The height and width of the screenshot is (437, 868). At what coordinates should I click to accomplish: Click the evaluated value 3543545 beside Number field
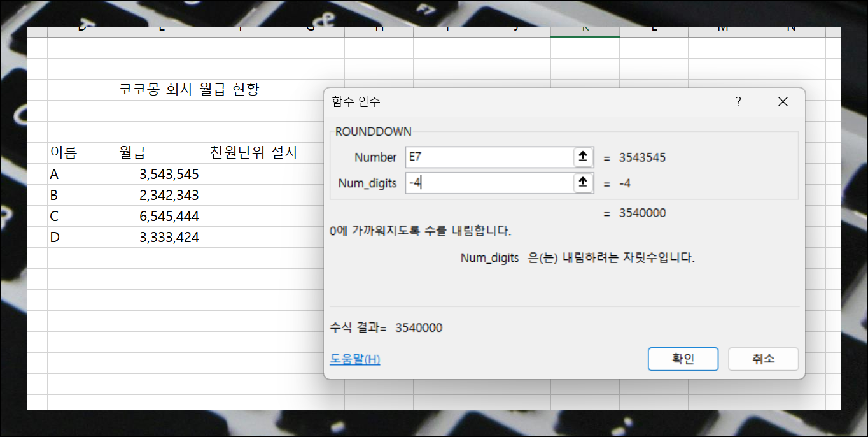643,157
